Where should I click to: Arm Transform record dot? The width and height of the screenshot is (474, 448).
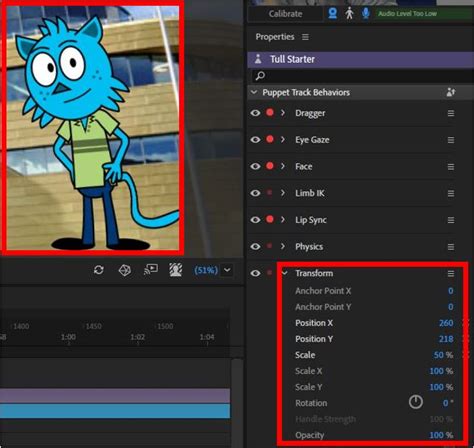coord(270,273)
